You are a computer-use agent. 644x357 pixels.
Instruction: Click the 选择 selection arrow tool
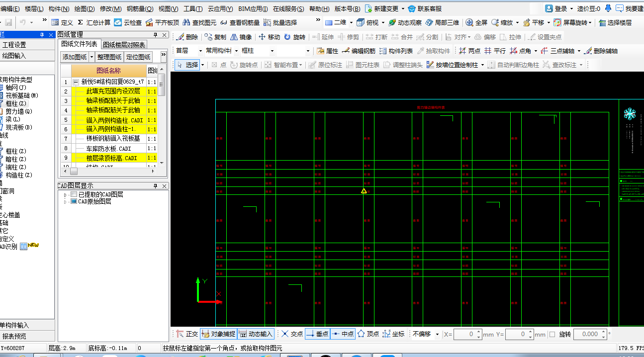coord(188,65)
